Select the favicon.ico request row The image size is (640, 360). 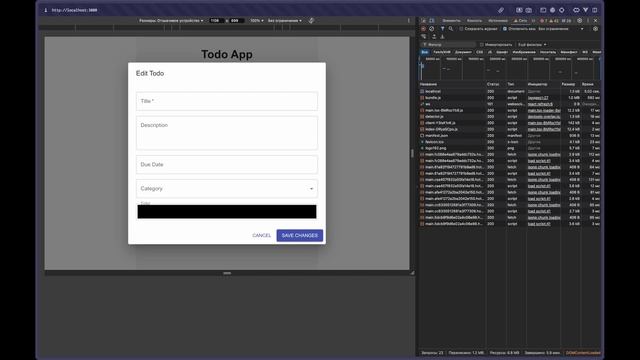coord(509,142)
